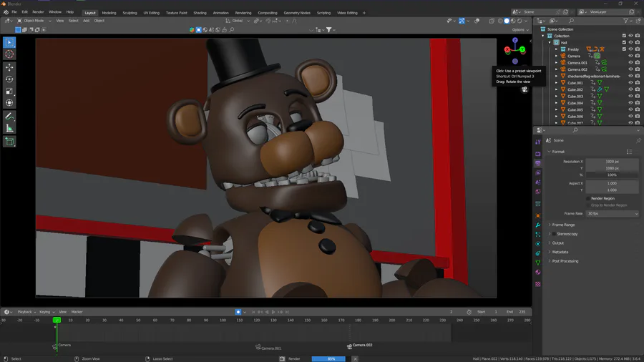Switch to the Scripting workspace tab
Image resolution: width=644 pixels, height=362 pixels.
[x=323, y=13]
